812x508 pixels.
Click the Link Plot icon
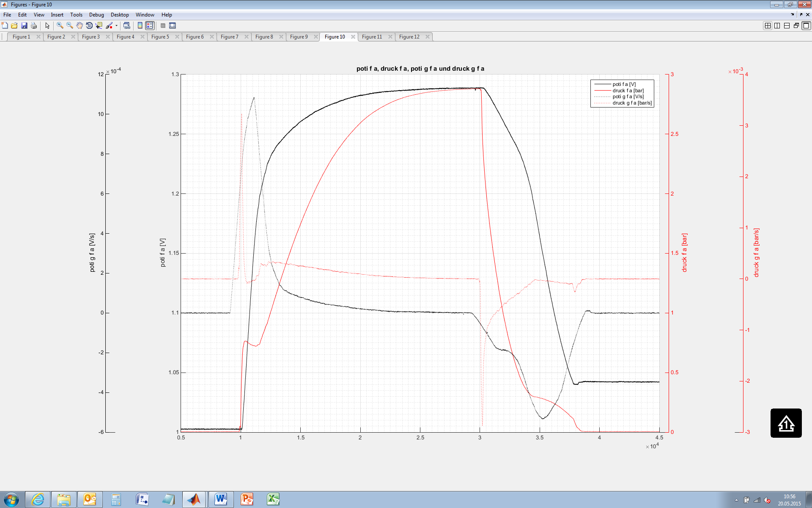tap(126, 25)
